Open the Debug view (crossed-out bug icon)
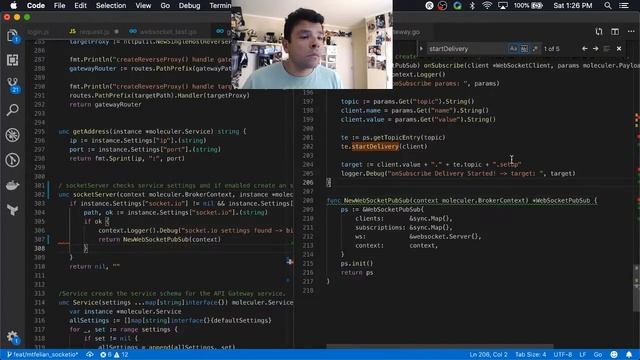Screen dimensions: 640x360 pyautogui.click(x=12, y=135)
